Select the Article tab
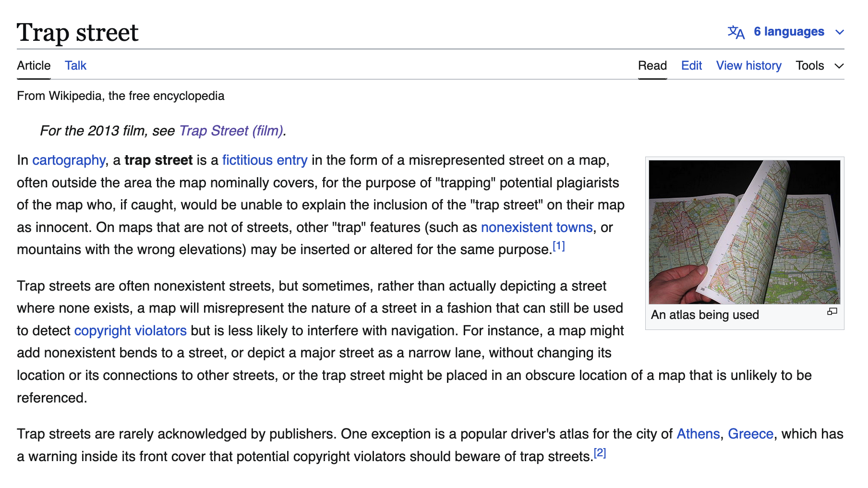Viewport: 868px width, 488px height. click(34, 66)
